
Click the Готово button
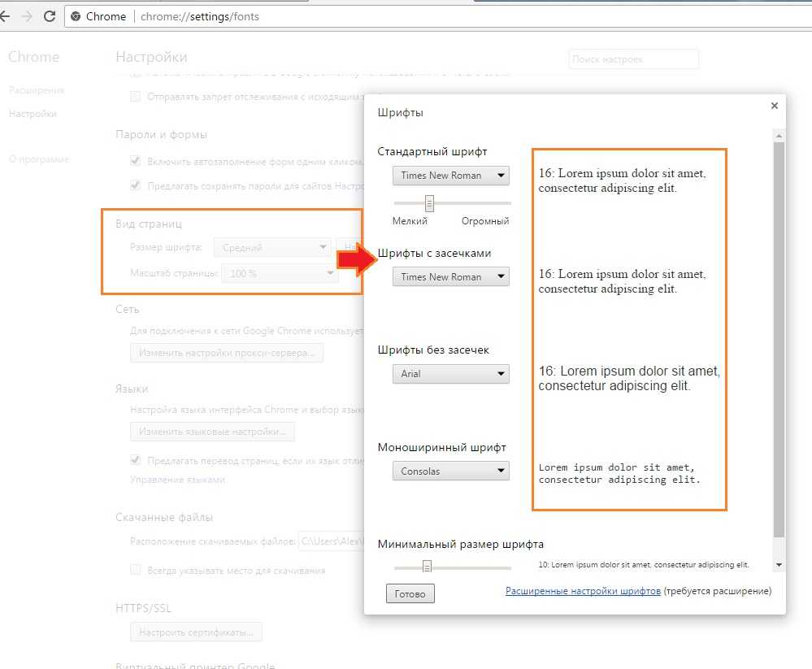click(x=410, y=594)
